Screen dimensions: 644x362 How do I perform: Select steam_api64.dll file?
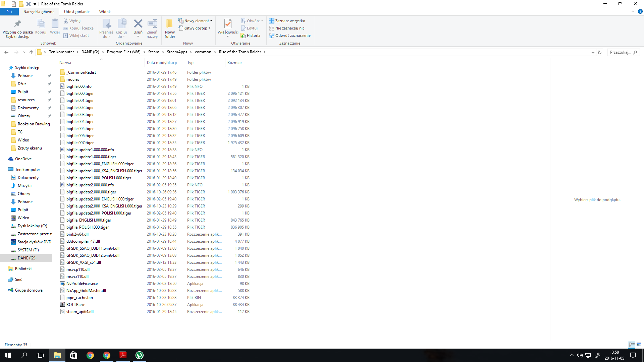(80, 312)
